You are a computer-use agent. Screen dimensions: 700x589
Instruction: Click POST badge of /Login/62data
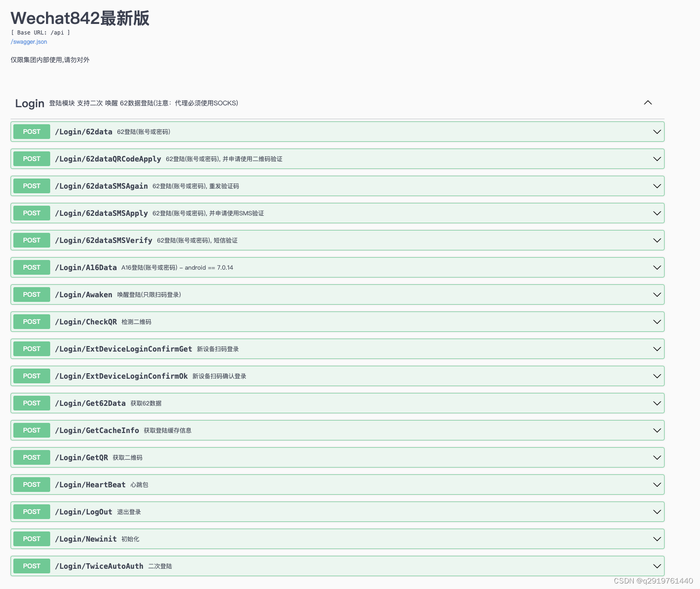click(32, 132)
